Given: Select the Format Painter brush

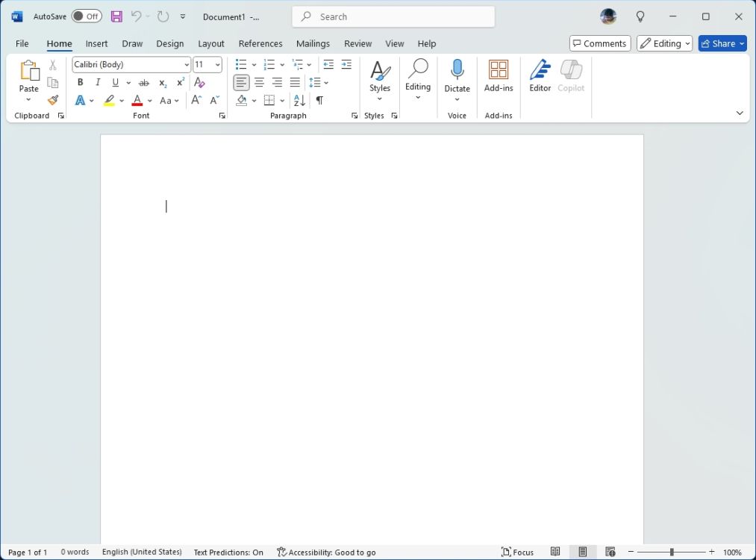Looking at the screenshot, I should click(x=53, y=100).
